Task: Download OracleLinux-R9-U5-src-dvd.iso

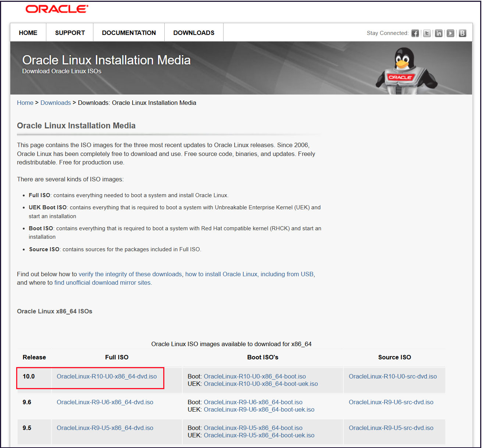Action: tap(391, 428)
